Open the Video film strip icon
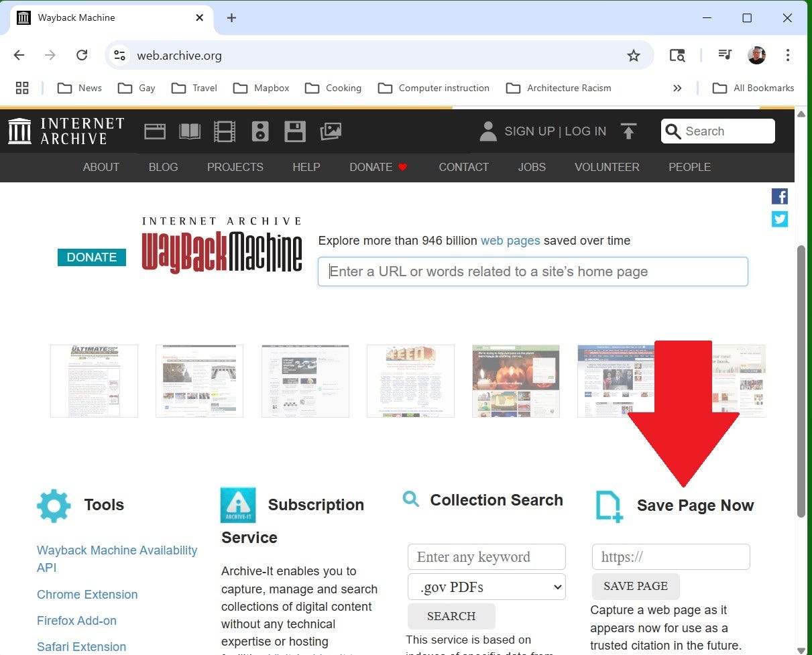The image size is (812, 655). (225, 131)
